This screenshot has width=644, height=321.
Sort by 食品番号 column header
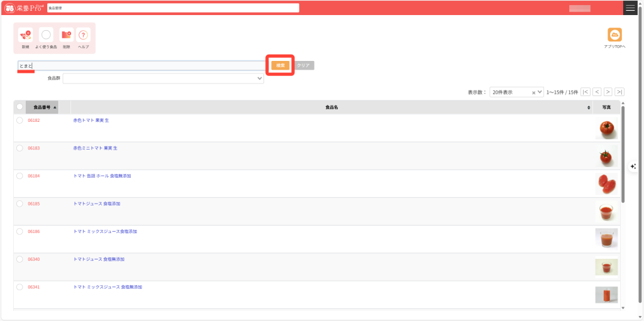[42, 107]
